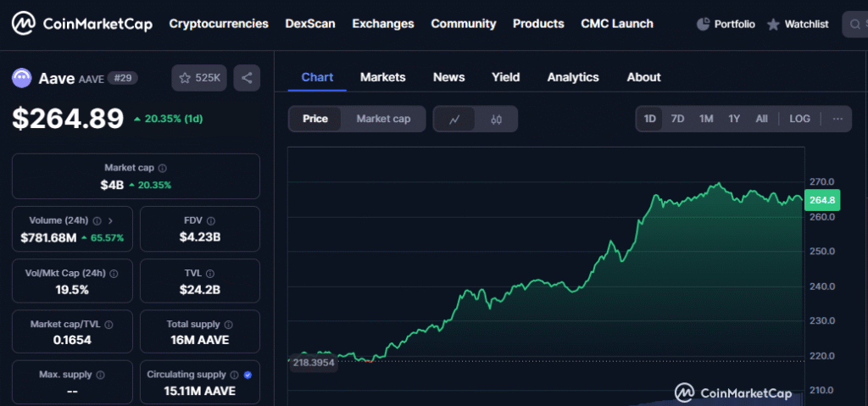
Task: Click the $24.2B TVL value
Action: point(200,290)
